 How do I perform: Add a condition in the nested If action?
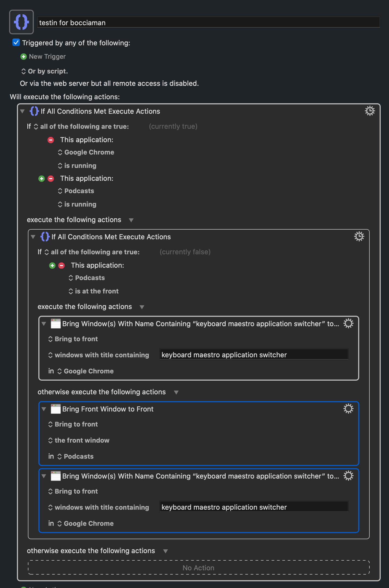click(x=52, y=266)
